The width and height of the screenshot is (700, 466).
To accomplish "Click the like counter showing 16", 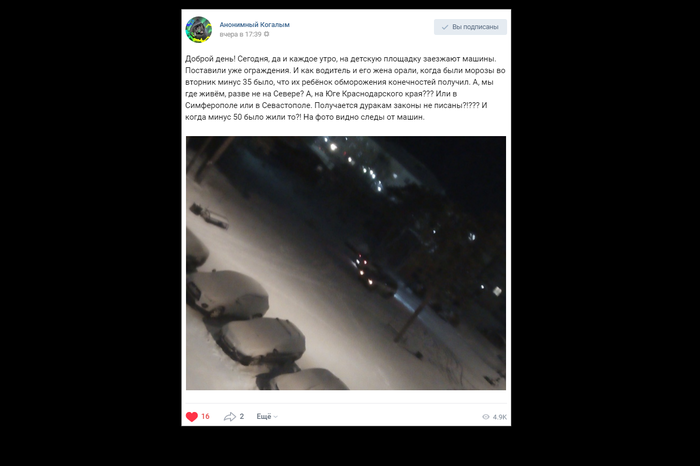I will click(x=205, y=416).
